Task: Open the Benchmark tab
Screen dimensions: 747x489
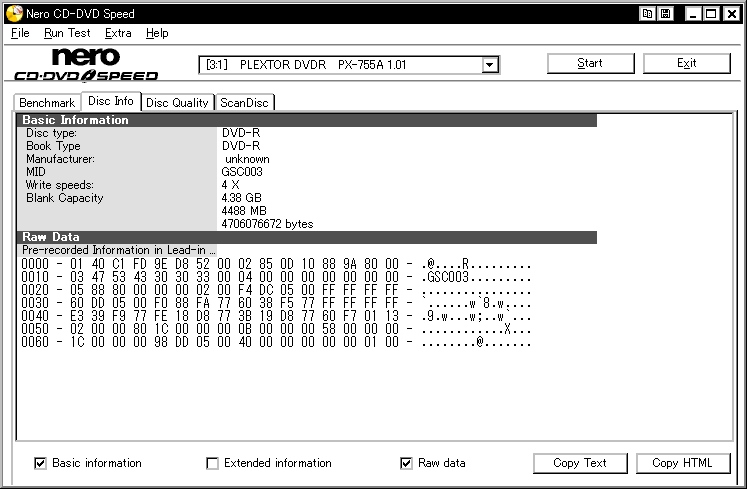Action: [x=47, y=102]
